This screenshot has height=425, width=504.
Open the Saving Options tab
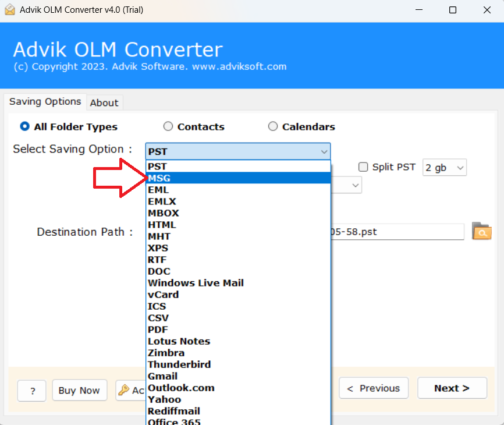[x=45, y=101]
